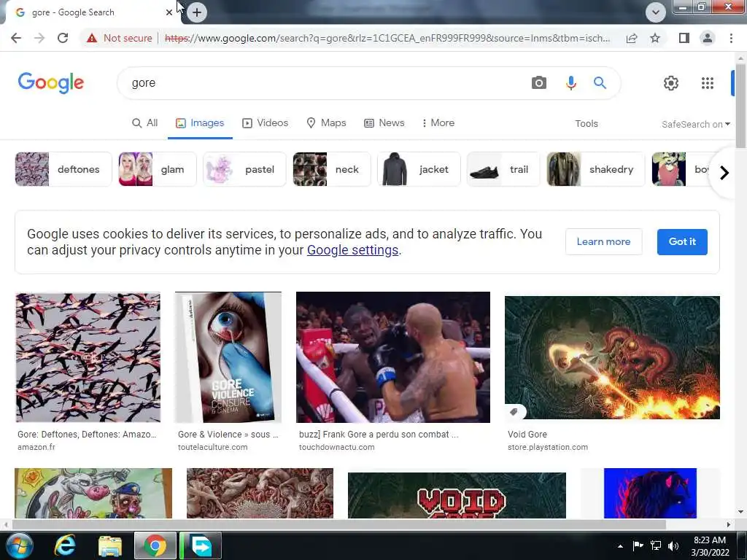Switch to the Videos tab
The image size is (747, 560).
point(266,122)
